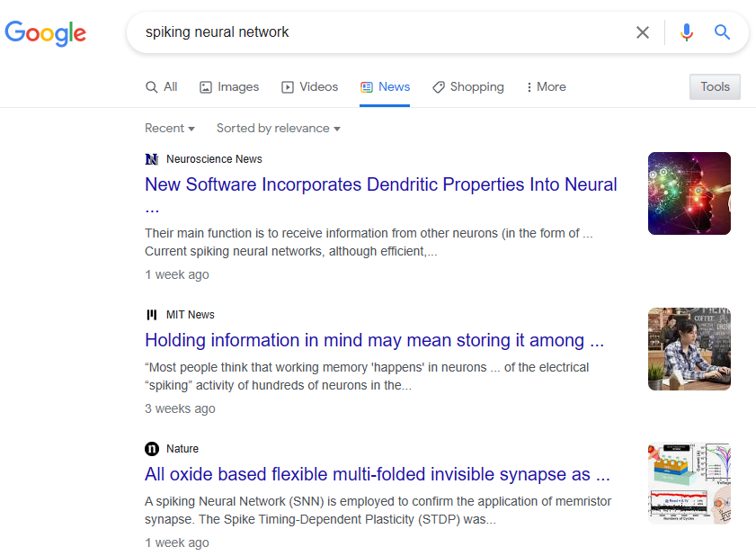Start voice search with microphone icon
756x556 pixels.
pos(687,32)
